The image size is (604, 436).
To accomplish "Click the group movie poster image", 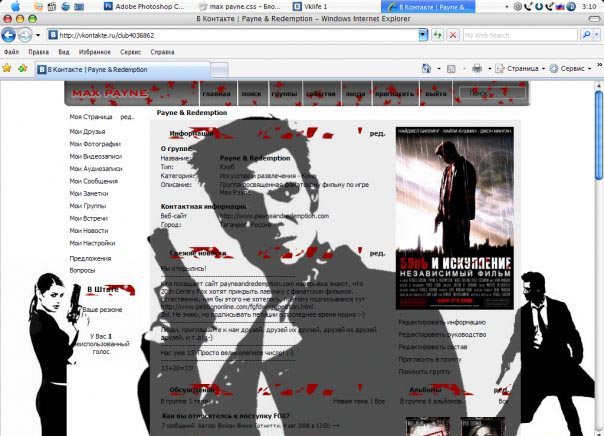I will coord(455,218).
